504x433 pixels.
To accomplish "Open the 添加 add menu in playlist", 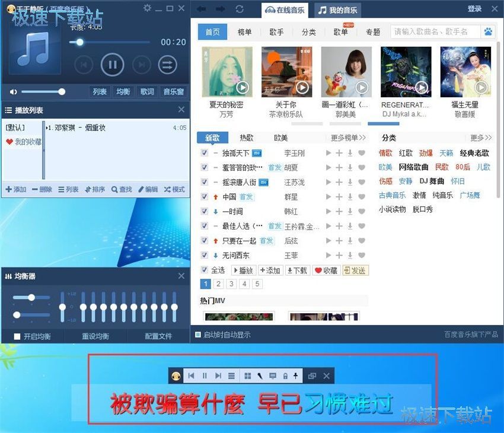I will click(x=16, y=189).
